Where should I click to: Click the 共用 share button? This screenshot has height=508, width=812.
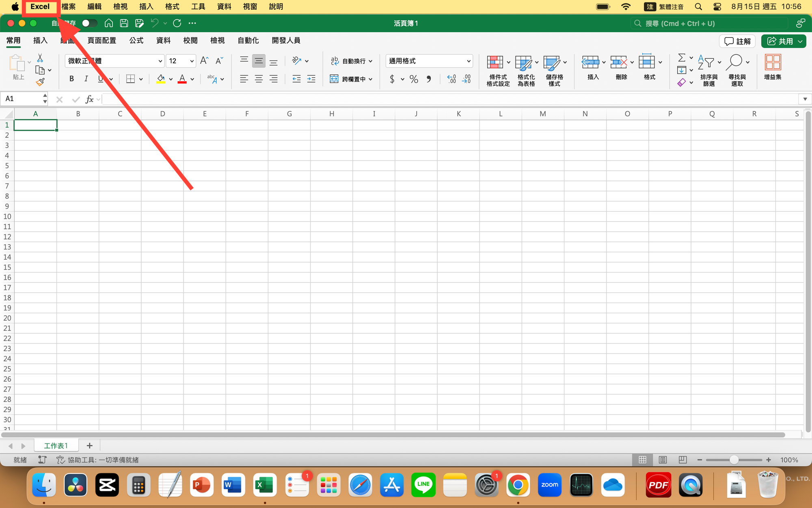(x=780, y=41)
